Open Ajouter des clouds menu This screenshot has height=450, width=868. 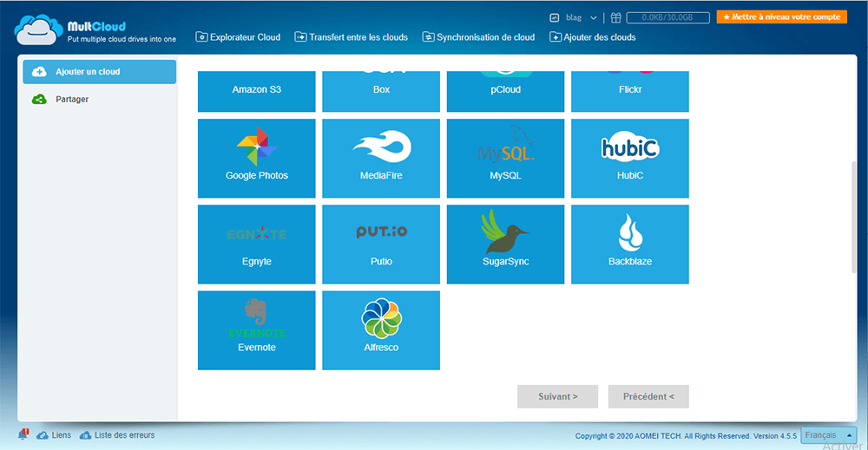pyautogui.click(x=592, y=37)
